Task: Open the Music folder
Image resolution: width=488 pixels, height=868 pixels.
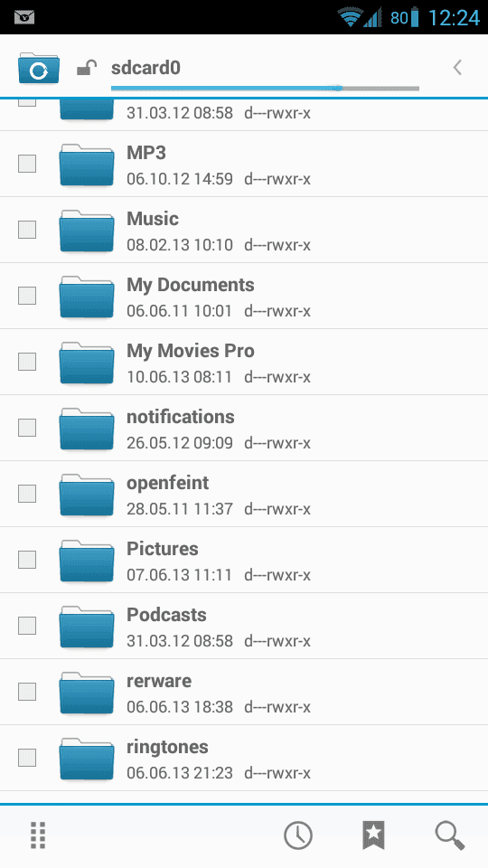Action: pyautogui.click(x=244, y=230)
